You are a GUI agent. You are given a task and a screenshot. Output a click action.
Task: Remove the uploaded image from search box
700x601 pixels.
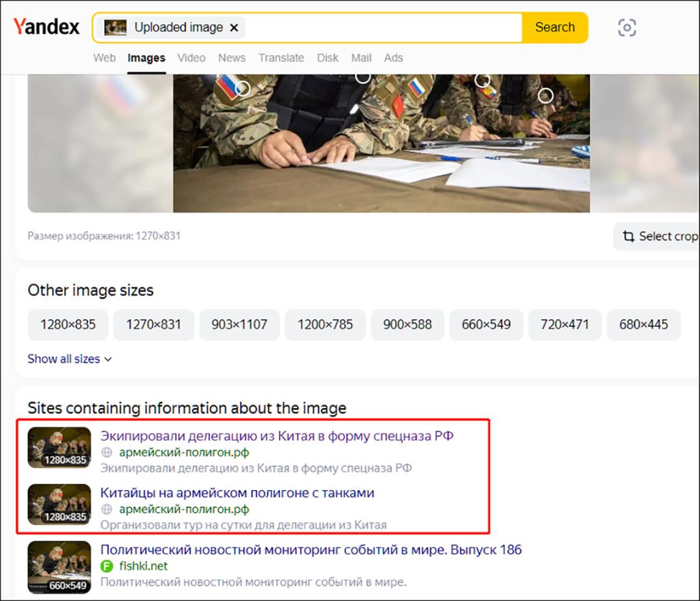(235, 28)
